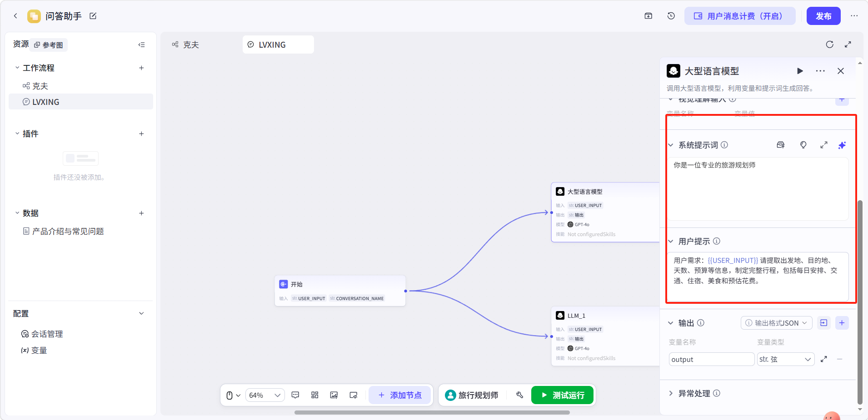Click the lightbulb icon in 系统提示词 header
The image size is (868, 420).
[x=803, y=145]
